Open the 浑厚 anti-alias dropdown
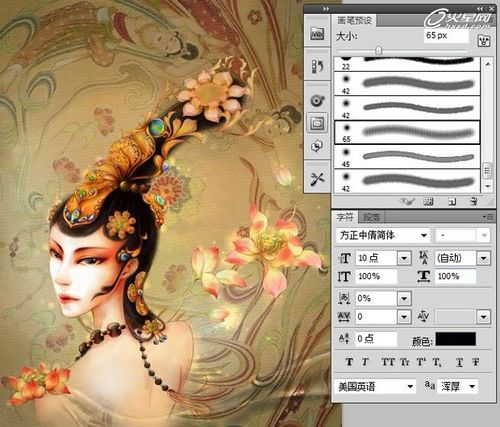Image resolution: width=500 pixels, height=427 pixels. [472, 387]
